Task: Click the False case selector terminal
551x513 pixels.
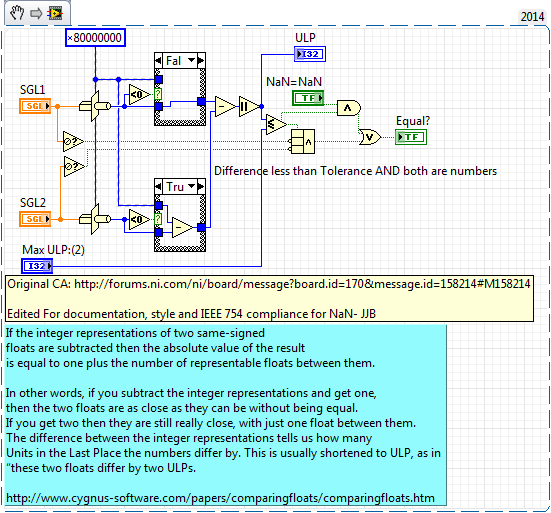Action: click(x=158, y=94)
